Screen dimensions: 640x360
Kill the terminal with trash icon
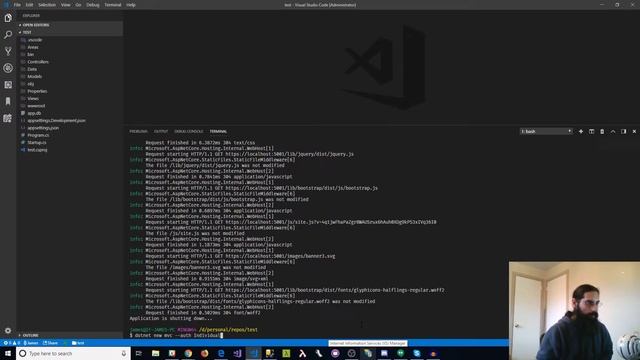pos(602,131)
